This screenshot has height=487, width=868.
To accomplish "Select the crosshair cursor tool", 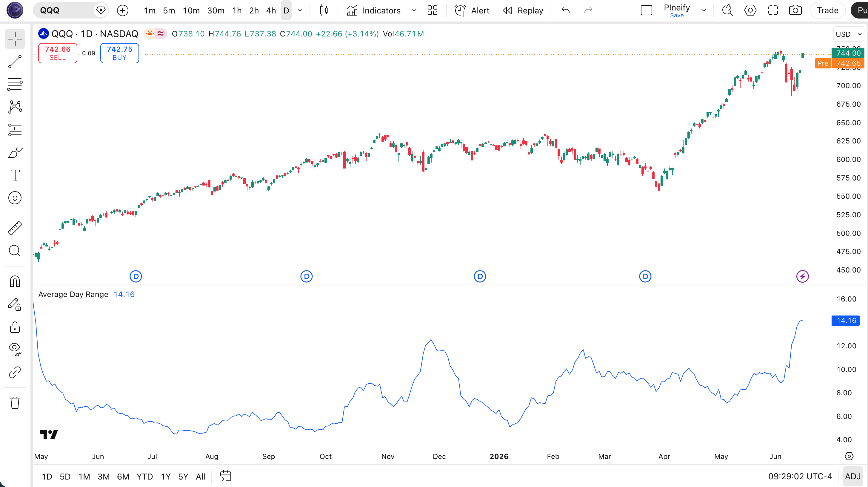I will pos(15,39).
